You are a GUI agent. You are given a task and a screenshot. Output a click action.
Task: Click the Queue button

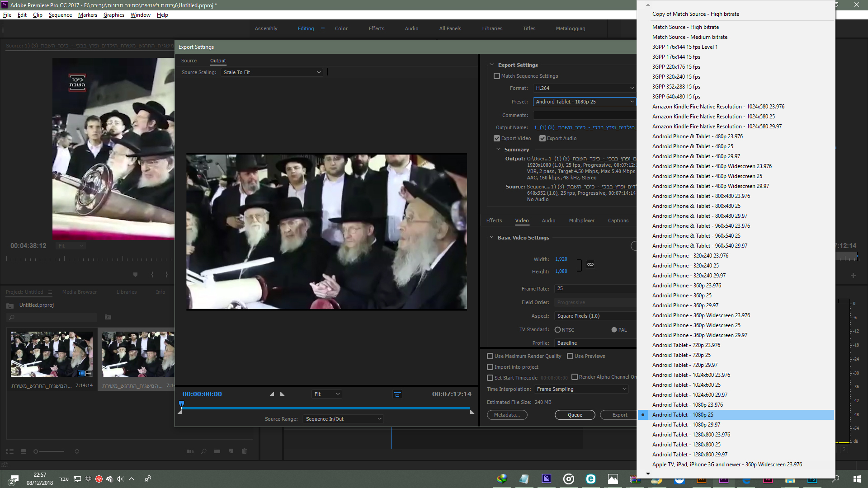point(575,415)
